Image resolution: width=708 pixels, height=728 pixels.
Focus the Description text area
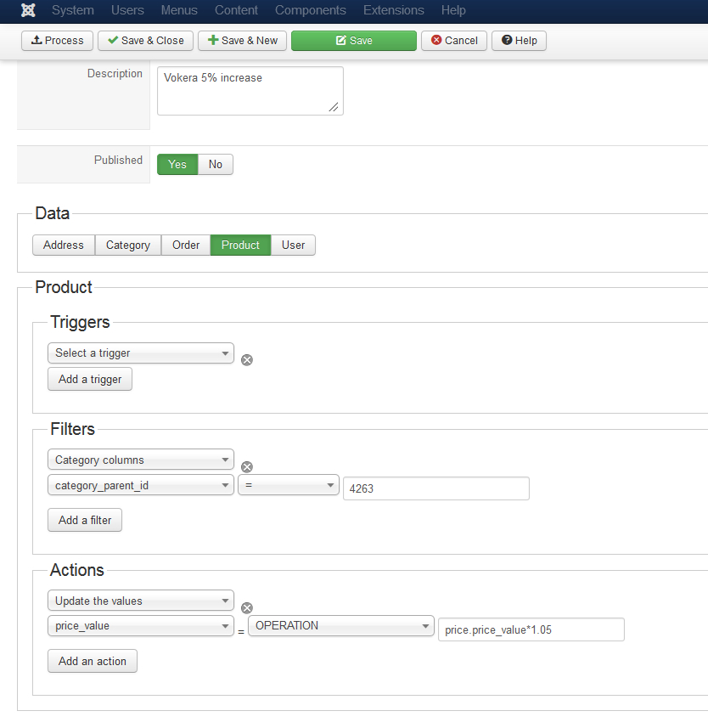(x=250, y=91)
